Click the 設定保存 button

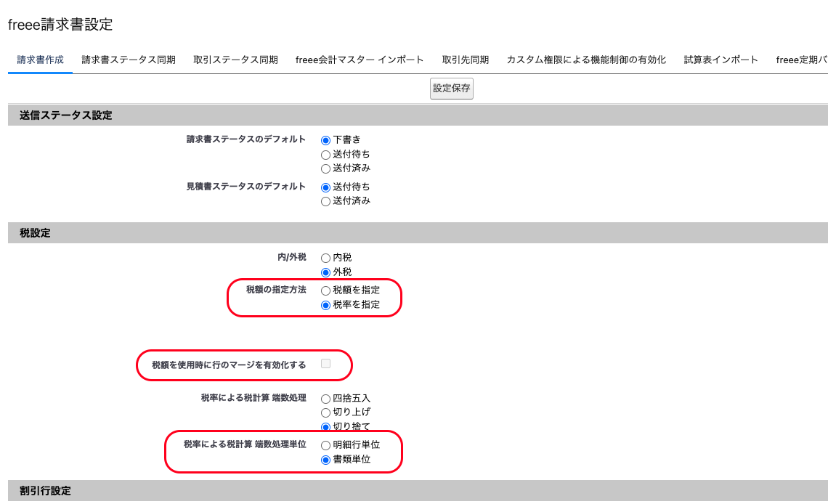tap(452, 89)
